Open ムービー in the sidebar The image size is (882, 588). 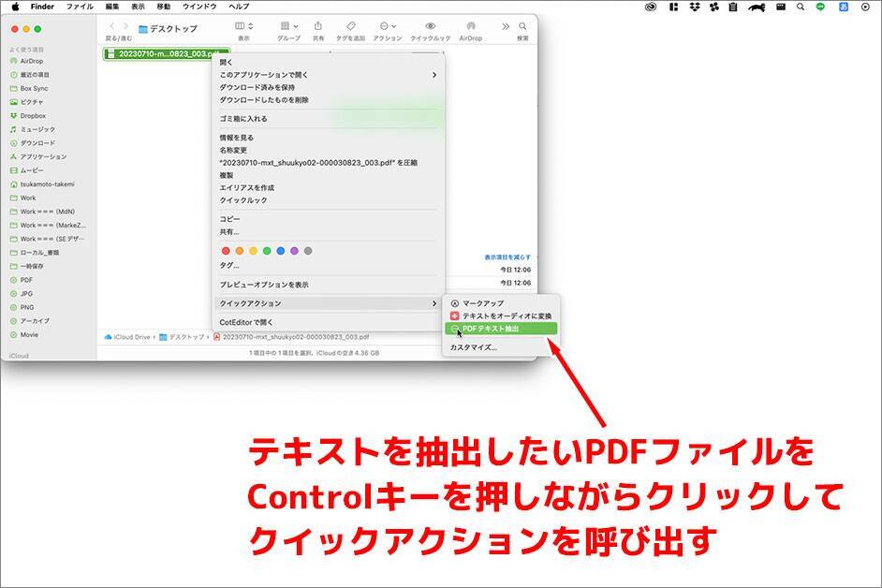point(32,170)
